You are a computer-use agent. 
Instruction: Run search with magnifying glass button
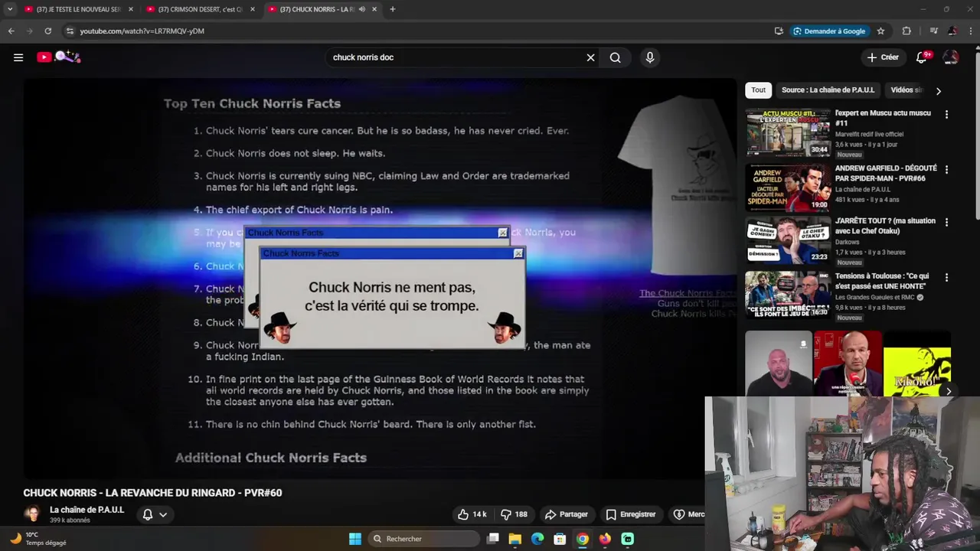pyautogui.click(x=615, y=57)
